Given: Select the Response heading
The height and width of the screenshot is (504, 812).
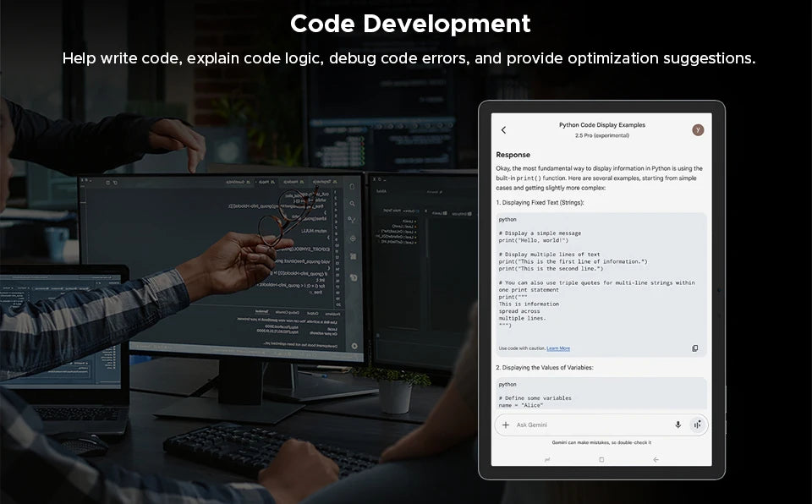Looking at the screenshot, I should (513, 155).
